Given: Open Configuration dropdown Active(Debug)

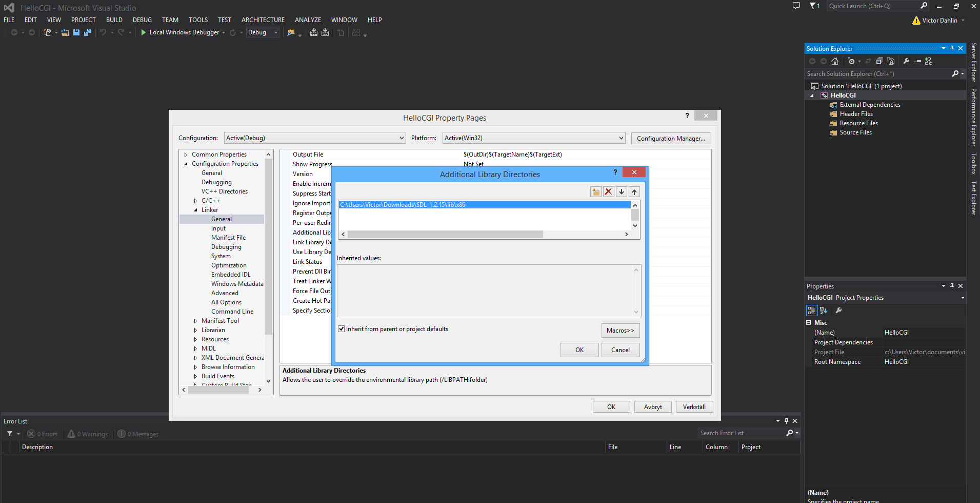Looking at the screenshot, I should [315, 138].
